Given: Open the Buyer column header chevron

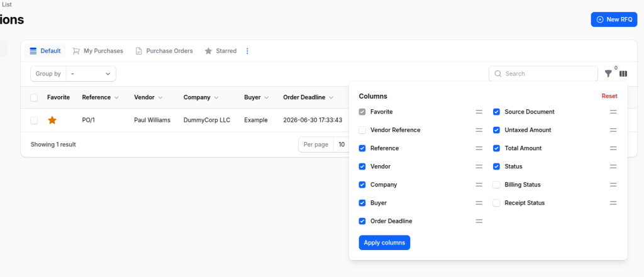Looking at the screenshot, I should tap(266, 97).
